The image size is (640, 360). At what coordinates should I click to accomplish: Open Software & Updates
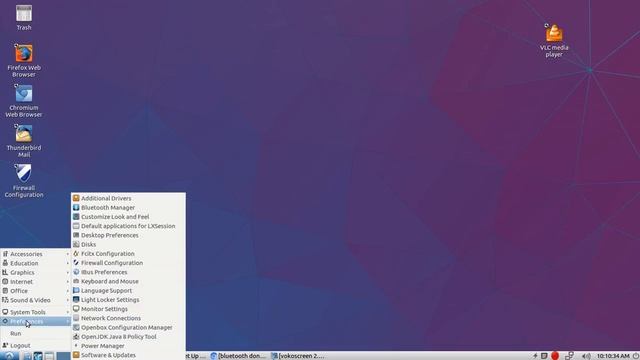click(x=128, y=355)
